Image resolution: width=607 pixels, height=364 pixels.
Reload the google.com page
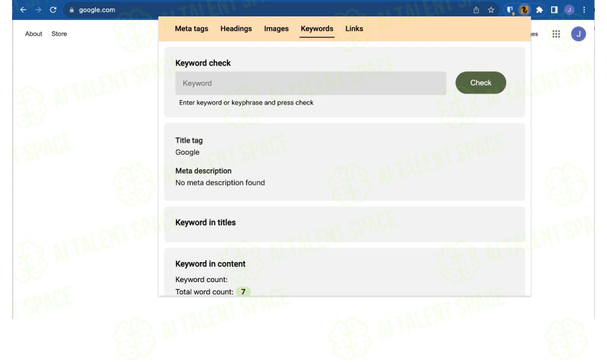tap(53, 10)
